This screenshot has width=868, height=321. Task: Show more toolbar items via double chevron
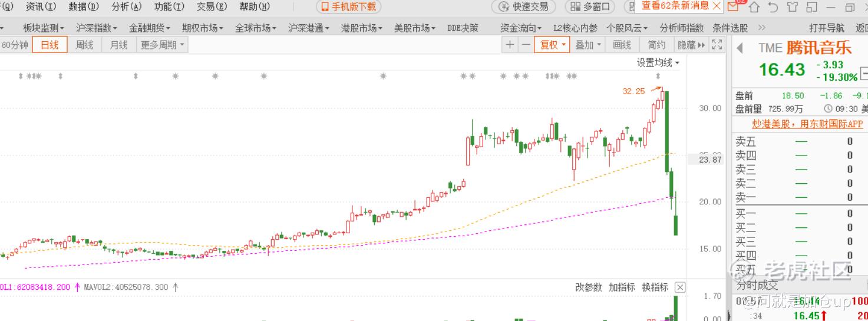click(x=762, y=28)
